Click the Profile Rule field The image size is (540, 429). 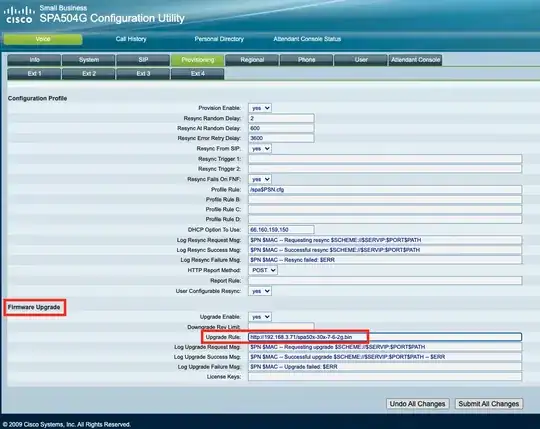click(385, 190)
